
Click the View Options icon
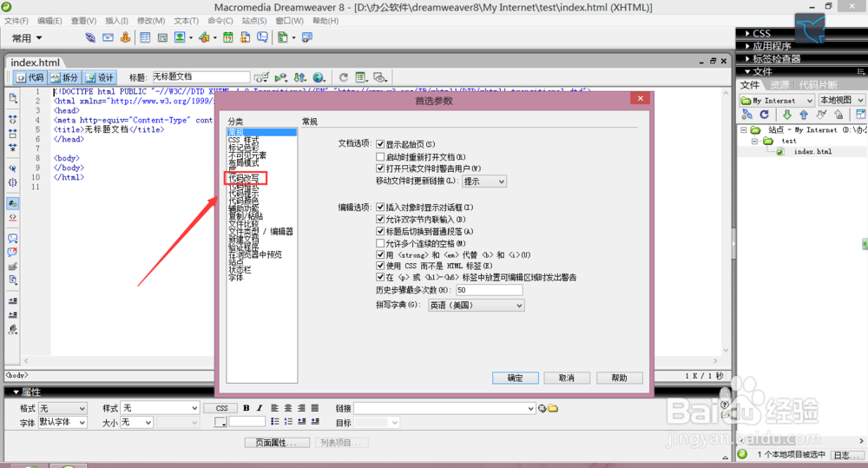[x=361, y=77]
